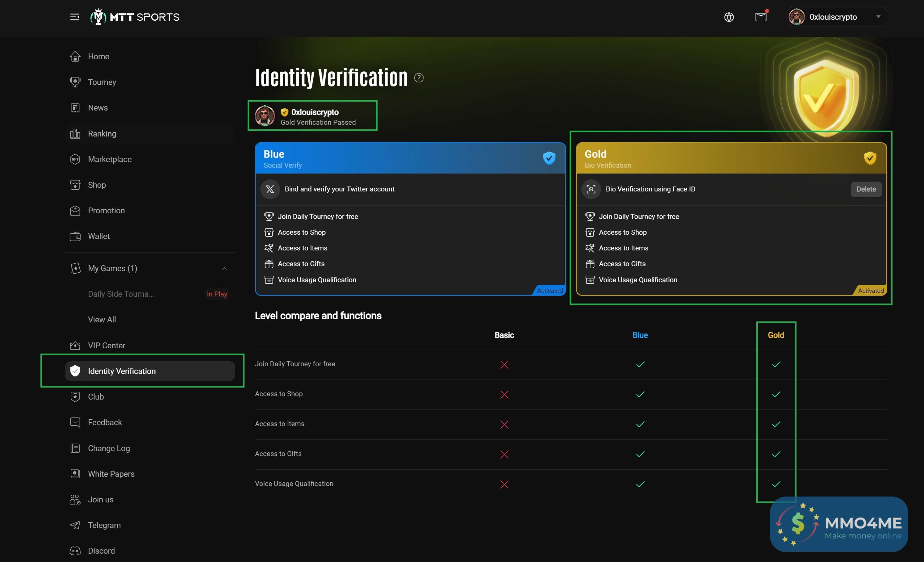Open Shop in sidebar

pyautogui.click(x=150, y=185)
